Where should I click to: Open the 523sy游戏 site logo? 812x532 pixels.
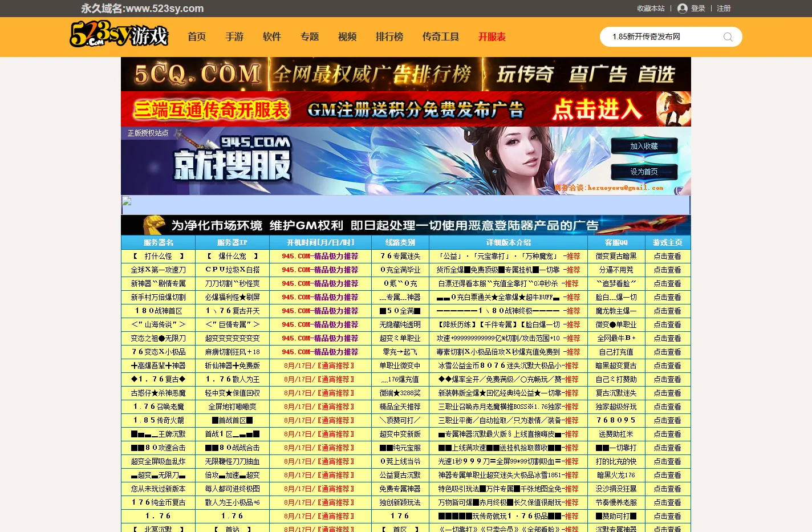pos(119,35)
